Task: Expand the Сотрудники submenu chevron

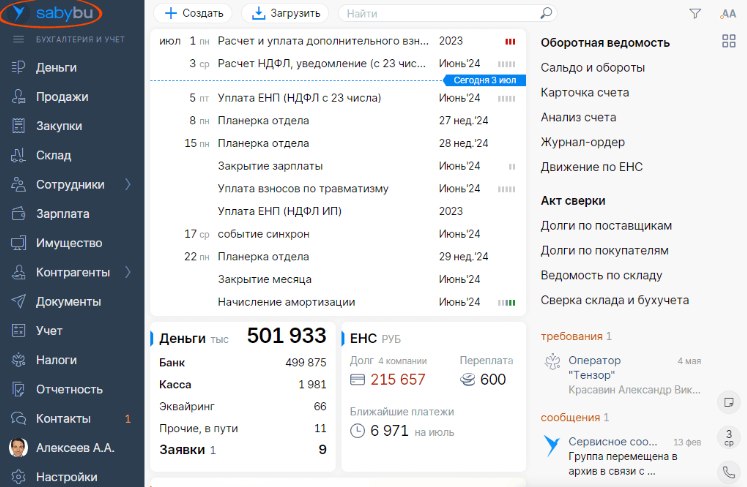Action: click(x=128, y=184)
